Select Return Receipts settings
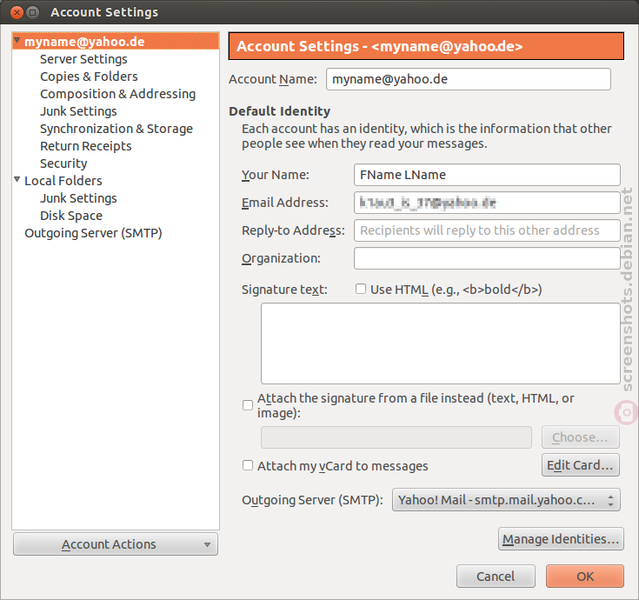This screenshot has height=600, width=639. pyautogui.click(x=86, y=146)
